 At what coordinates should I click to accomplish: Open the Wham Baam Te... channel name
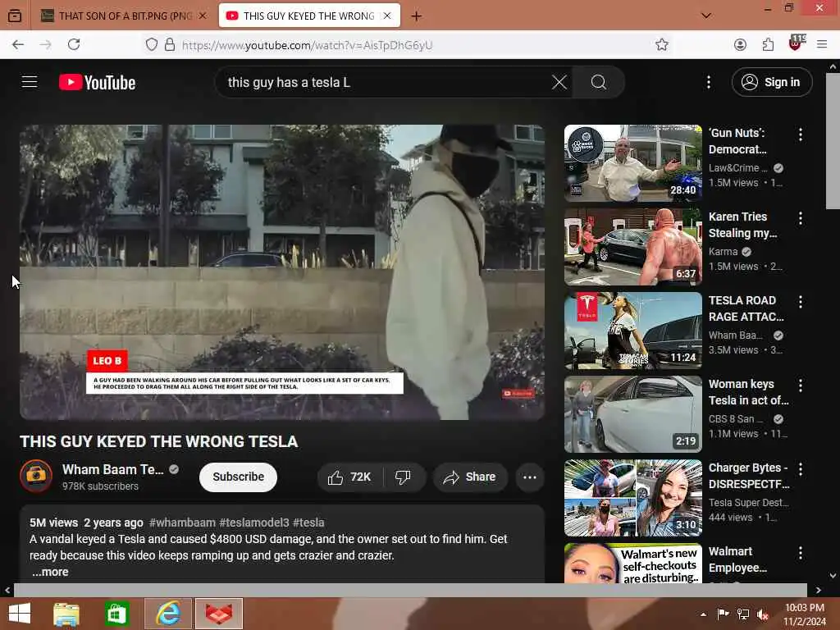(113, 469)
